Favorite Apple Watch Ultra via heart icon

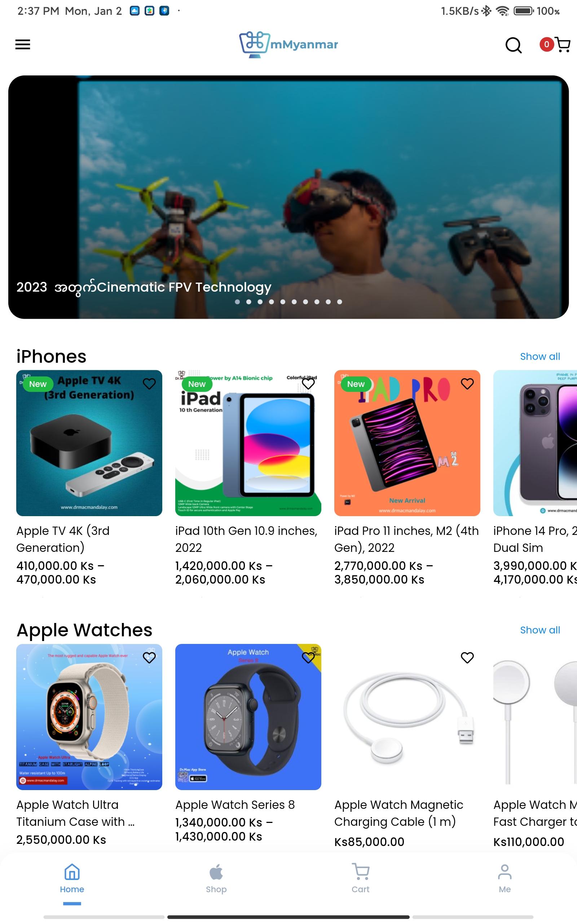click(149, 658)
